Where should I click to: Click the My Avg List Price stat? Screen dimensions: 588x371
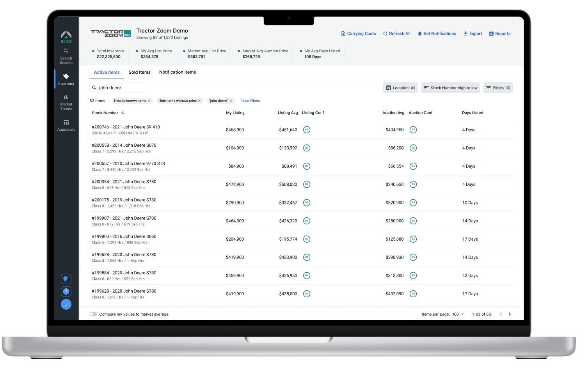[x=154, y=54]
